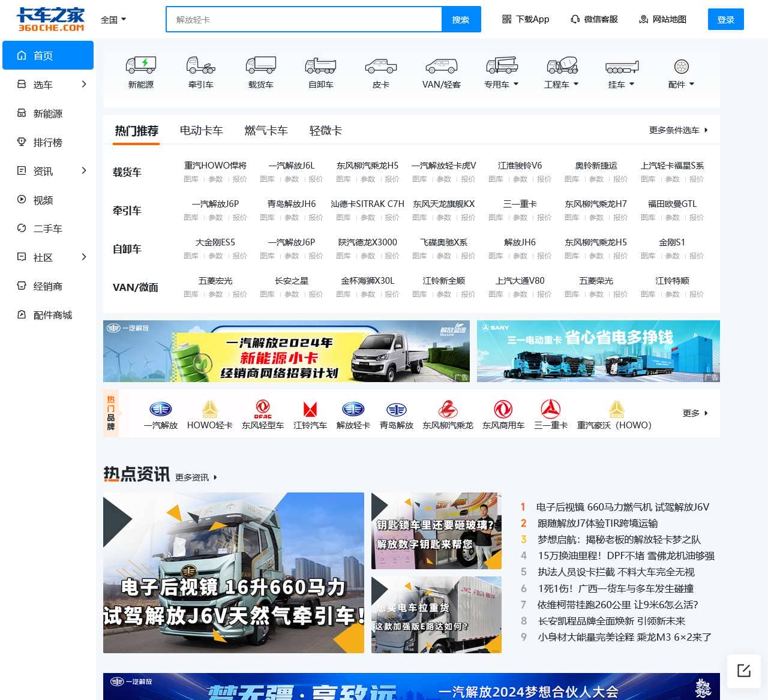Open 排行榜 in the sidebar
This screenshot has width=768, height=700.
point(47,142)
